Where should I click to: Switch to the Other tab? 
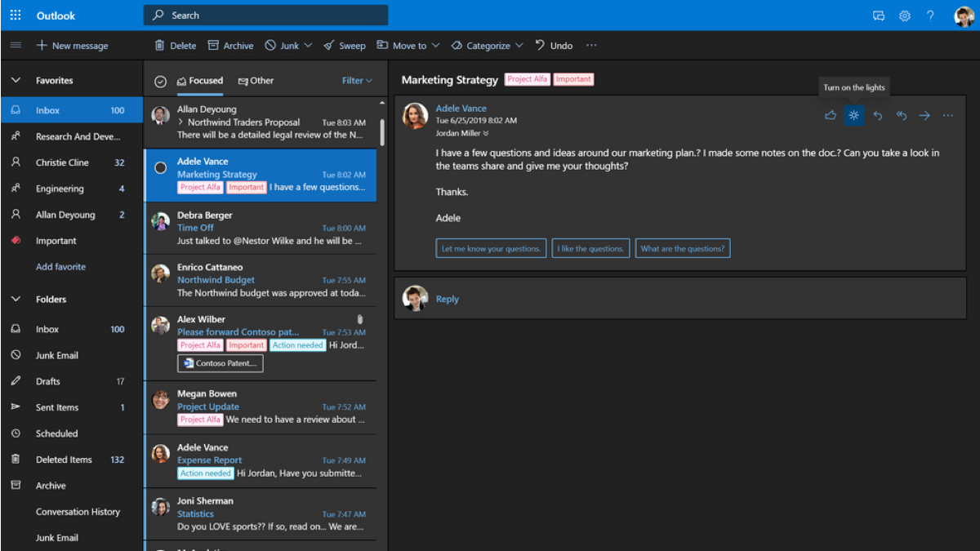coord(256,81)
